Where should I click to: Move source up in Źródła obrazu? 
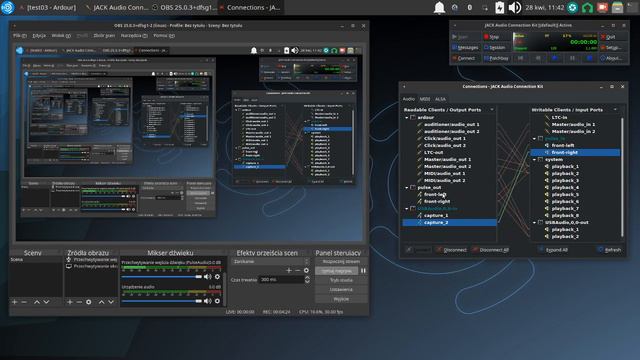coord(101,302)
